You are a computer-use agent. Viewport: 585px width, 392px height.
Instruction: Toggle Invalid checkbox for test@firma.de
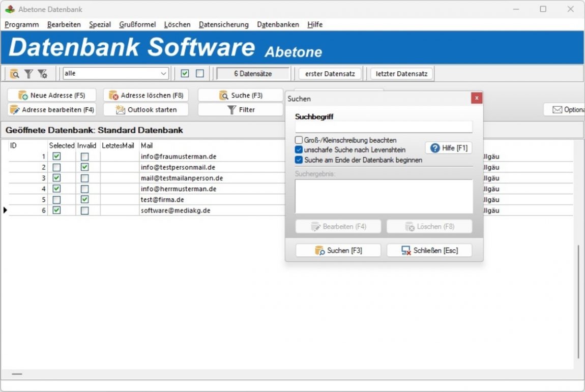click(x=84, y=199)
